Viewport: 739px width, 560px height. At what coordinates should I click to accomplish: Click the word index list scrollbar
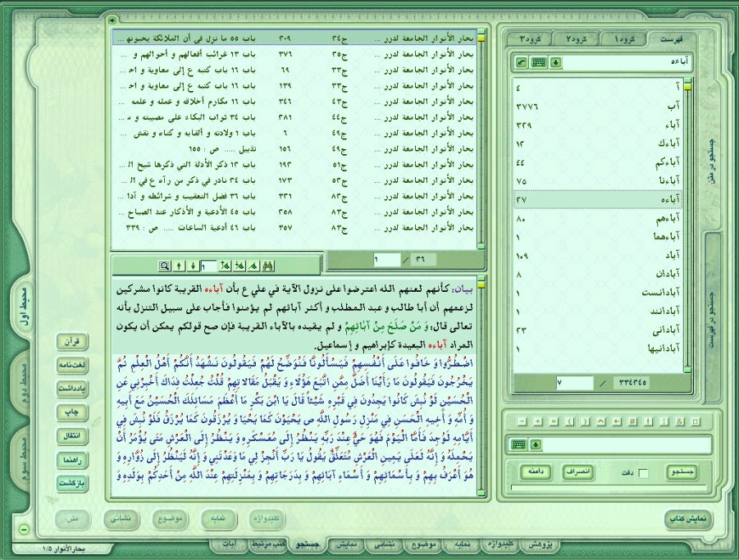[687, 225]
